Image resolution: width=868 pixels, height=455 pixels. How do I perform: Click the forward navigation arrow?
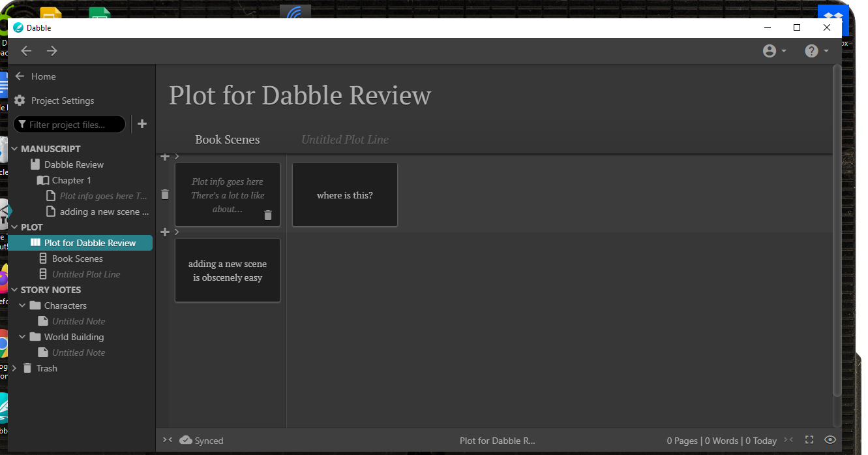52,51
